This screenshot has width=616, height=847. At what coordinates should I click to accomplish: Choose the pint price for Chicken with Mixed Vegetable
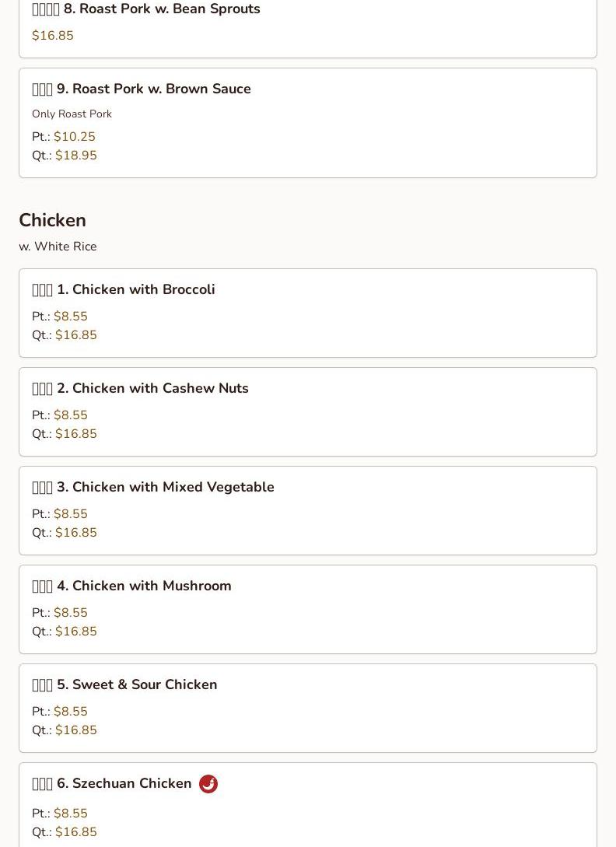(71, 514)
